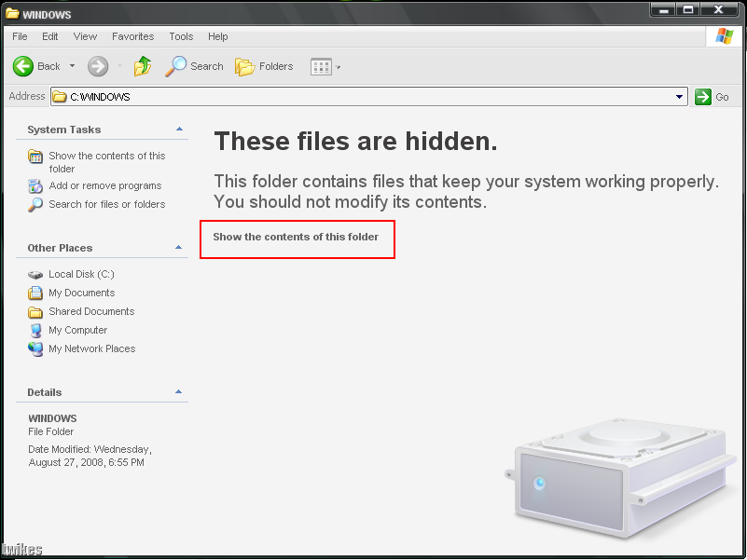Click the show folder contents sidebar icon
747x560 pixels.
tap(35, 157)
